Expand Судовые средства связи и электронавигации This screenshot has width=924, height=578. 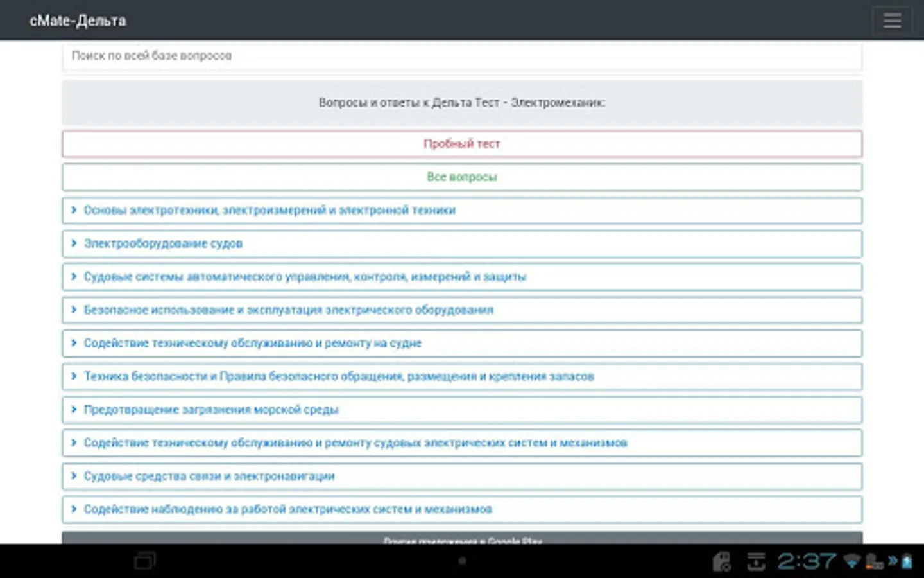462,477
